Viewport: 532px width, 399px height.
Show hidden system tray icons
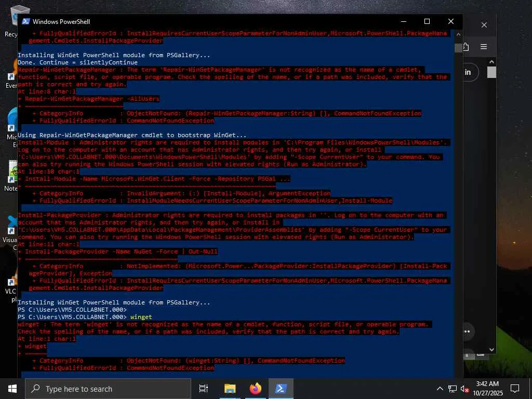click(x=440, y=389)
